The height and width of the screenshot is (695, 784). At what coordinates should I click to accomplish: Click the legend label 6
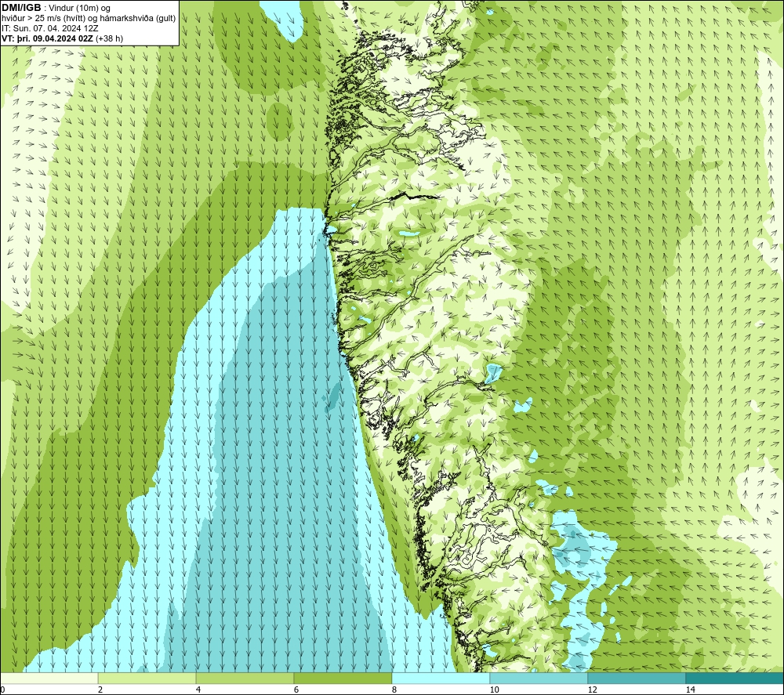pyautogui.click(x=296, y=690)
